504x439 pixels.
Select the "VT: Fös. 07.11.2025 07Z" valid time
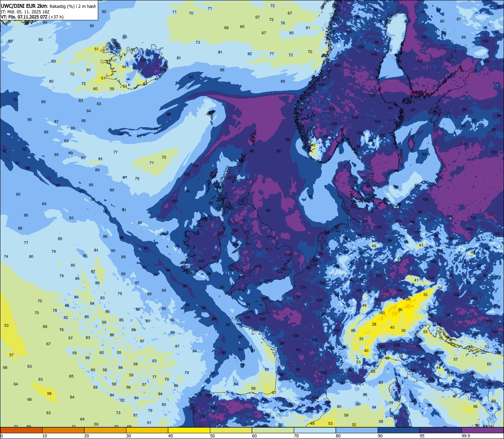click(24, 17)
